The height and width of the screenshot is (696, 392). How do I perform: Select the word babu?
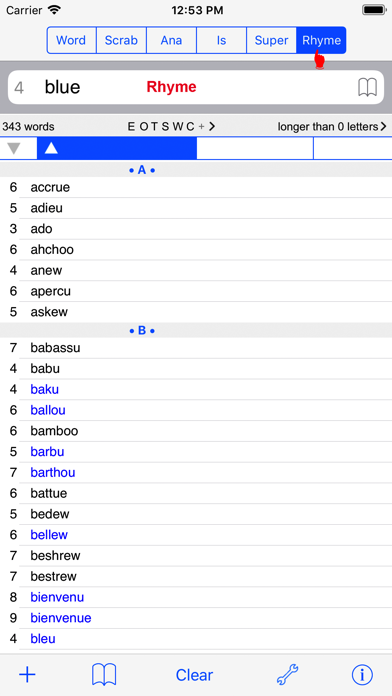pos(45,368)
